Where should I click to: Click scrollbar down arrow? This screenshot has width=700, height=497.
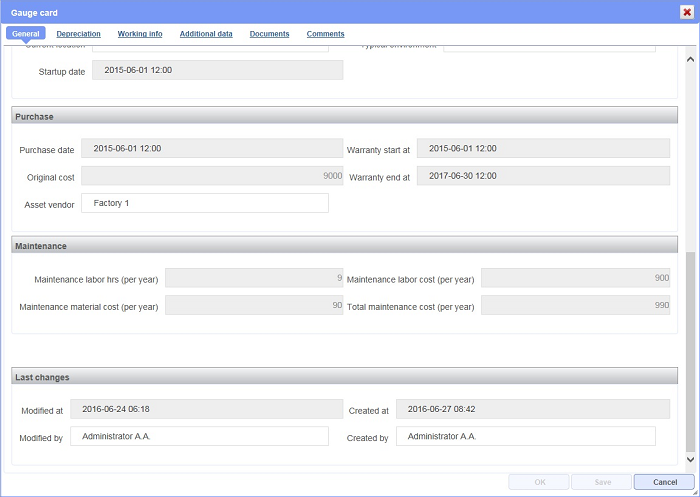[x=690, y=459]
